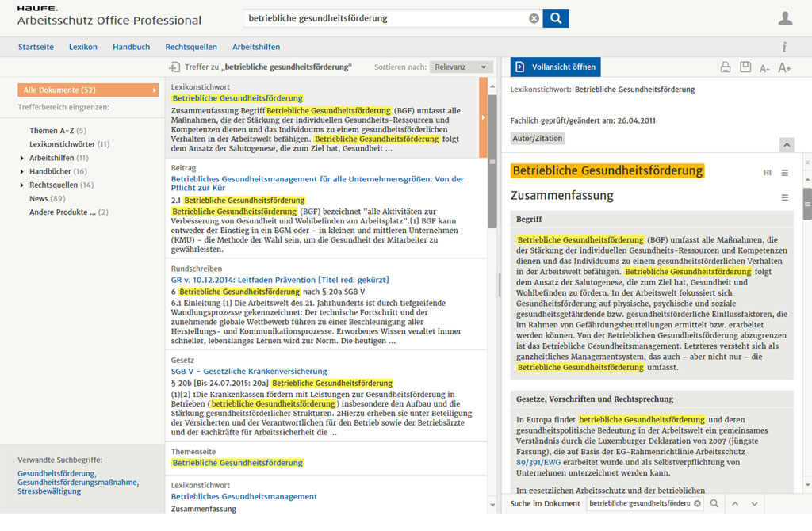The height and width of the screenshot is (531, 812).
Task: Filter by Lexikonstichwörter (11)
Action: (x=70, y=144)
